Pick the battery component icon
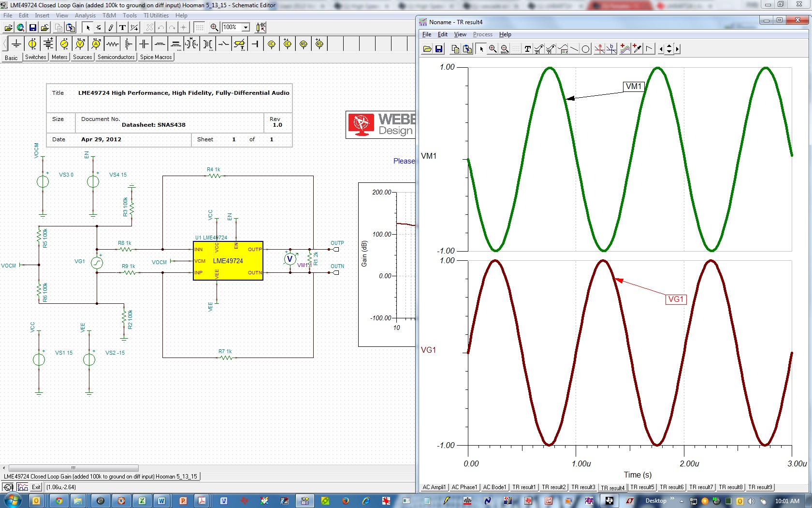812x508 pixels. [48, 44]
